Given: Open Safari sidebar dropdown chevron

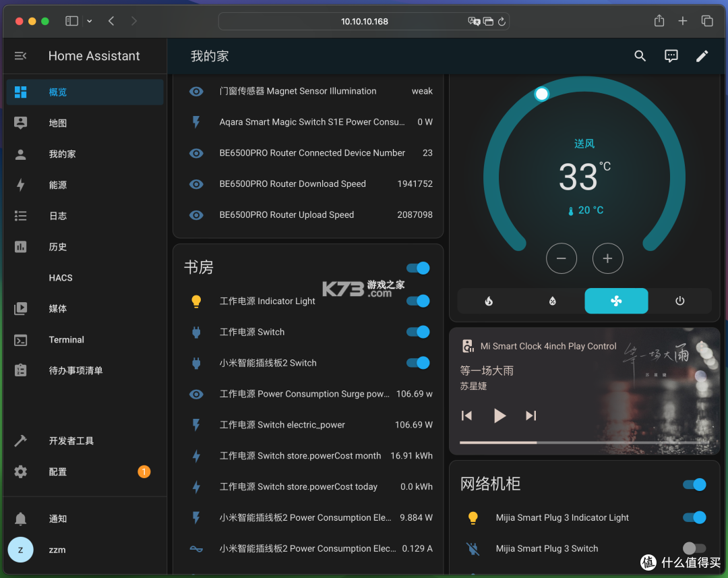Looking at the screenshot, I should point(89,21).
